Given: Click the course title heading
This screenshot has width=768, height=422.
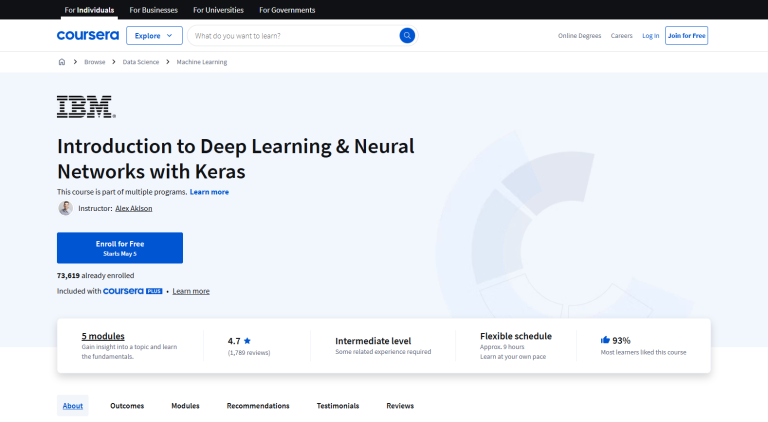Looking at the screenshot, I should click(236, 159).
